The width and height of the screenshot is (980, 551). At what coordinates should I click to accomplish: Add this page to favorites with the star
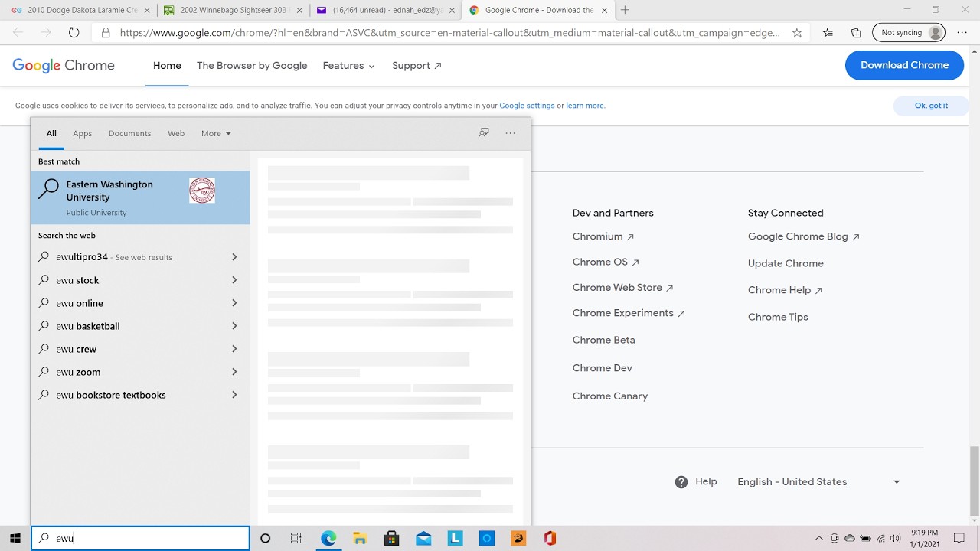coord(797,33)
